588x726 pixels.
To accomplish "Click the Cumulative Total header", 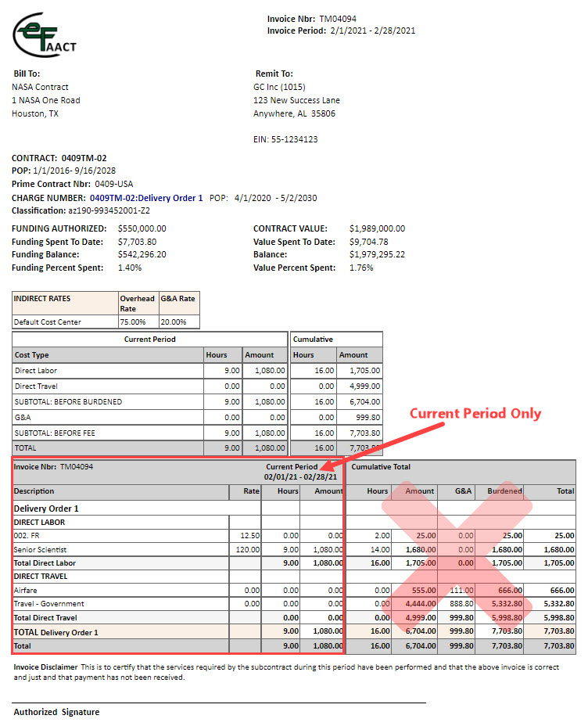I will [381, 467].
